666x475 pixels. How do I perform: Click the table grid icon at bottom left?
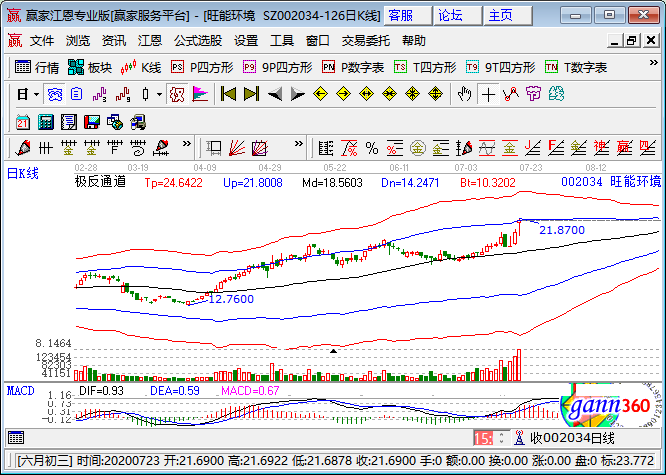coord(16,438)
